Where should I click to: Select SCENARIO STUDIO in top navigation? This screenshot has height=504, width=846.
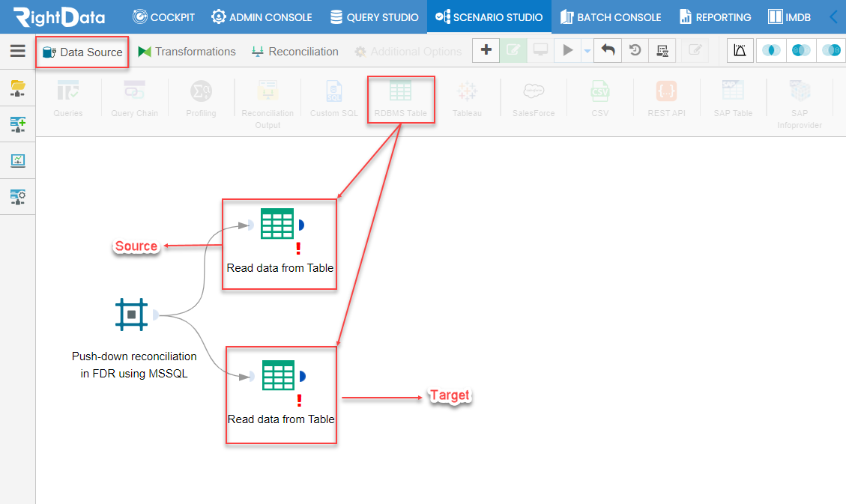point(489,16)
